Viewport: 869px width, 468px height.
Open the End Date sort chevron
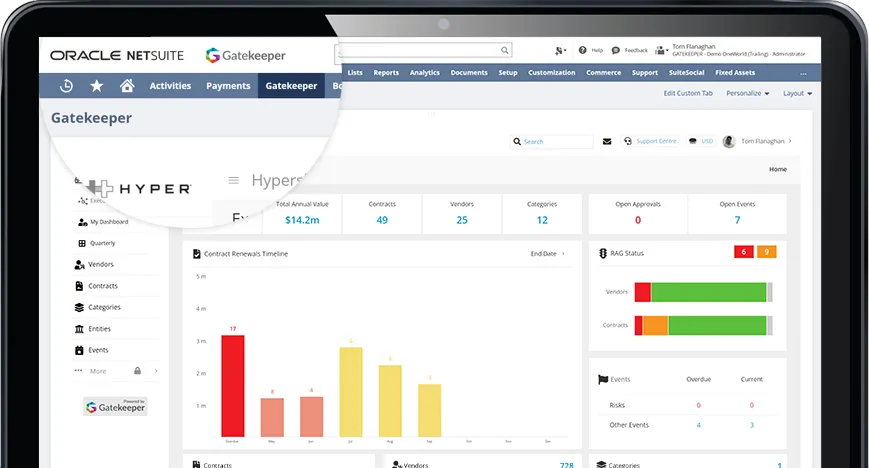[x=564, y=253]
